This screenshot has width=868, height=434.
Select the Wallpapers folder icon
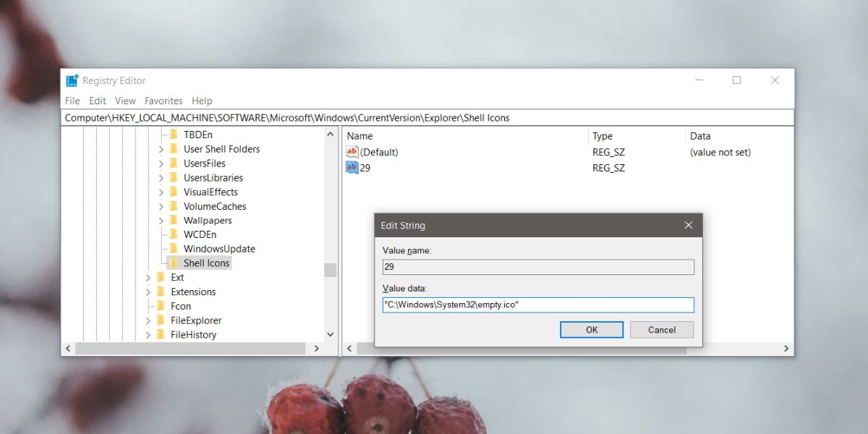point(174,220)
